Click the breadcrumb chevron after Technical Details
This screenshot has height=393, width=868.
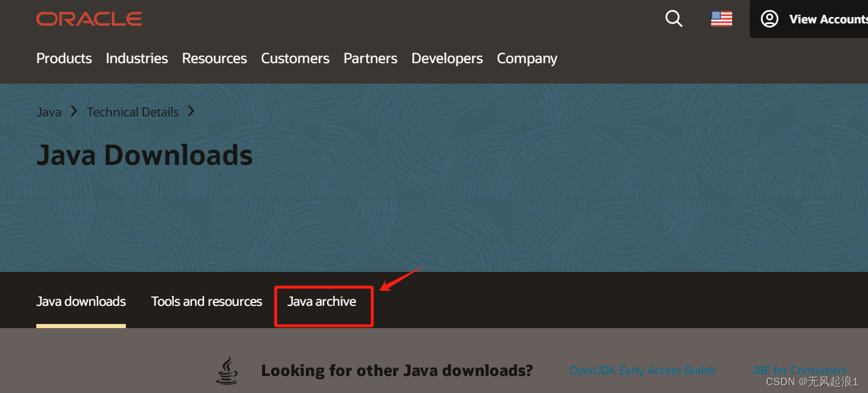coord(191,111)
